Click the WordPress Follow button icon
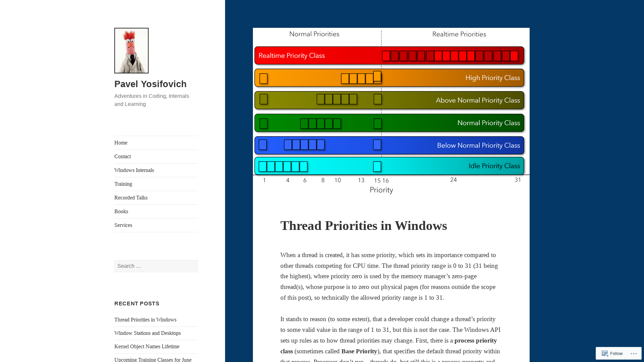This screenshot has height=362, width=644. click(604, 353)
